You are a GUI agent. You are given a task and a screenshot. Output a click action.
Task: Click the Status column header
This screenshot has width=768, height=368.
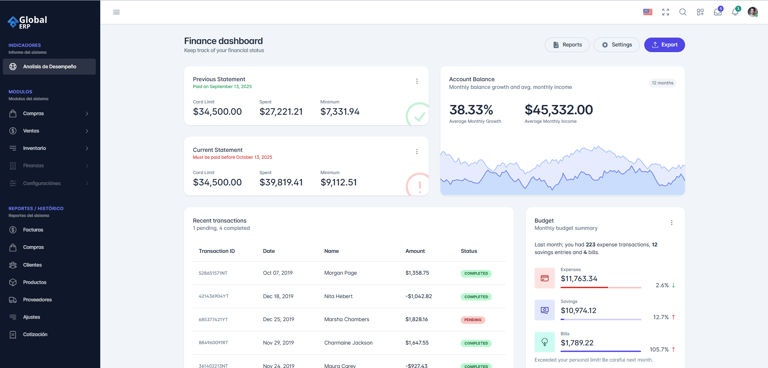point(469,251)
